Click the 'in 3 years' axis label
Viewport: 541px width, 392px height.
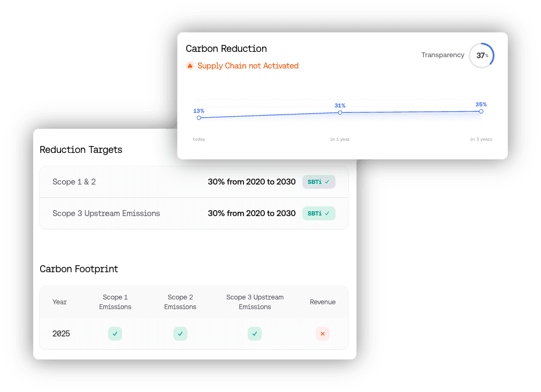481,139
